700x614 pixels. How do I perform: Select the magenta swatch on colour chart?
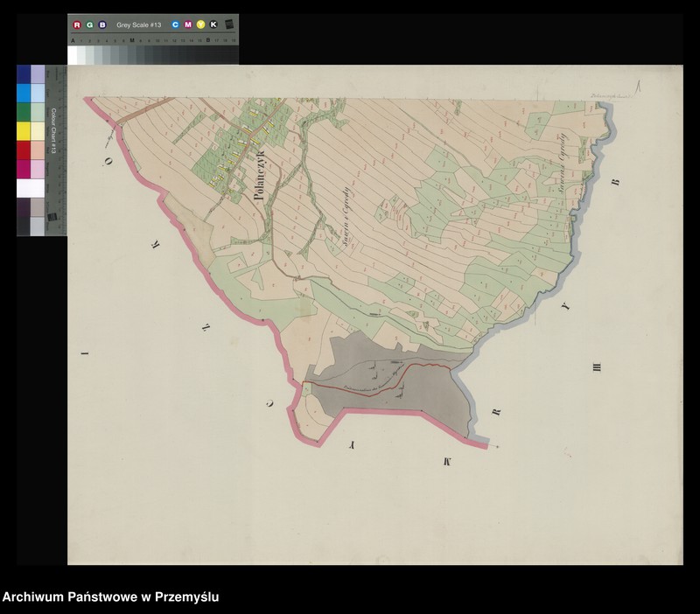[x=24, y=169]
